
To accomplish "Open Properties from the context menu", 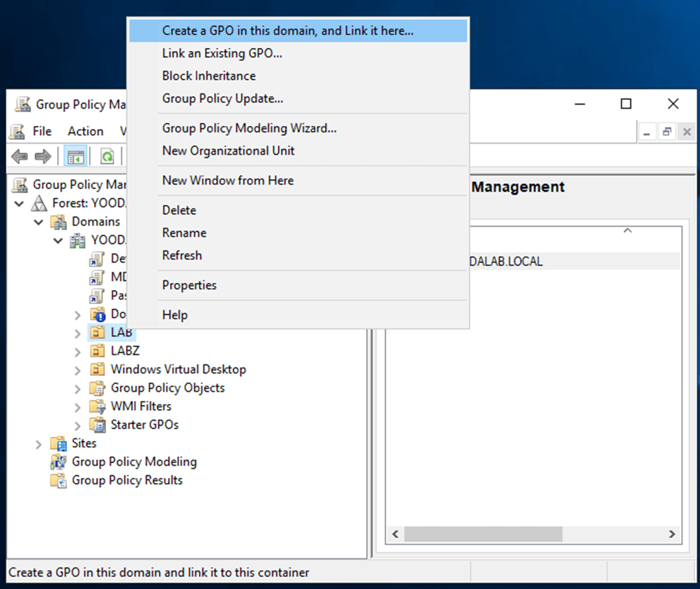I will tap(298, 285).
